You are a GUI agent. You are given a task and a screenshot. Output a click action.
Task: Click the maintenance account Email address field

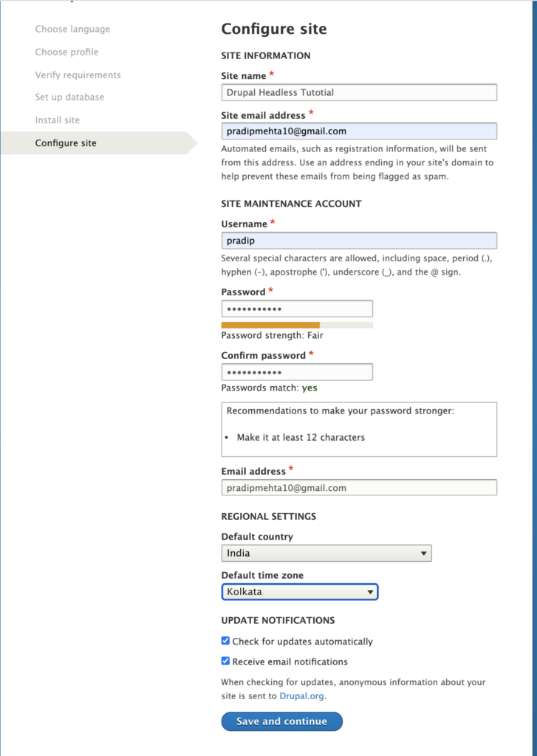pyautogui.click(x=359, y=487)
